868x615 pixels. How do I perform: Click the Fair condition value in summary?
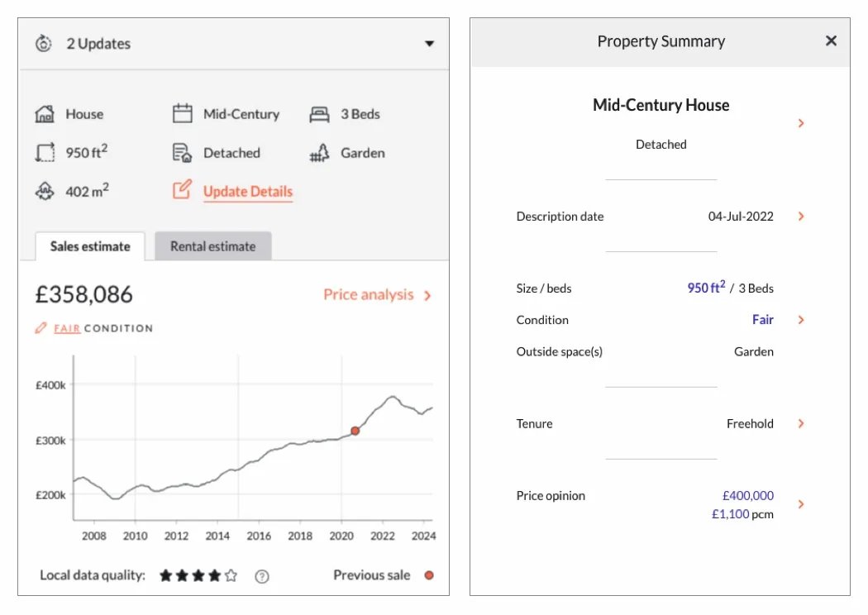tap(763, 319)
